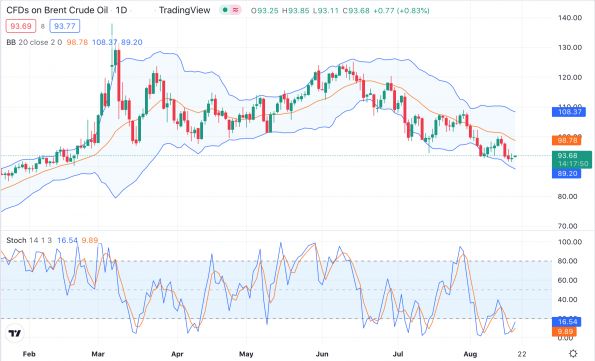Click the Mar date on time axis
This screenshot has height=361, width=595.
point(98,354)
